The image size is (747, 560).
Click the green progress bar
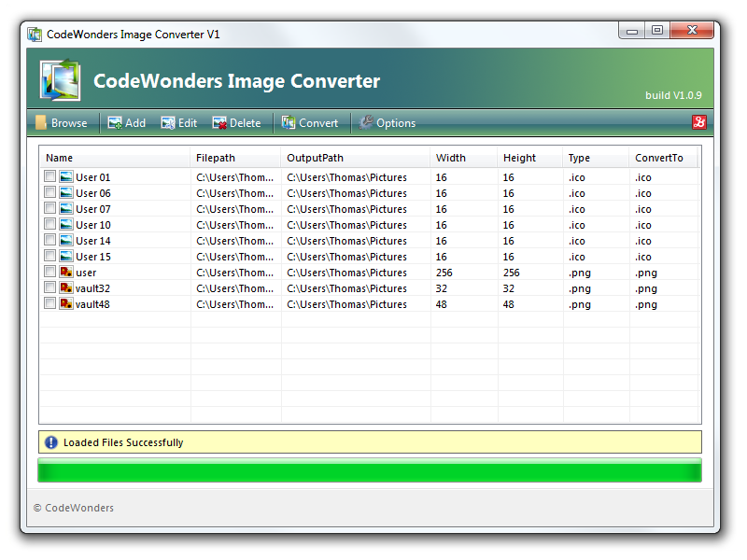[370, 470]
